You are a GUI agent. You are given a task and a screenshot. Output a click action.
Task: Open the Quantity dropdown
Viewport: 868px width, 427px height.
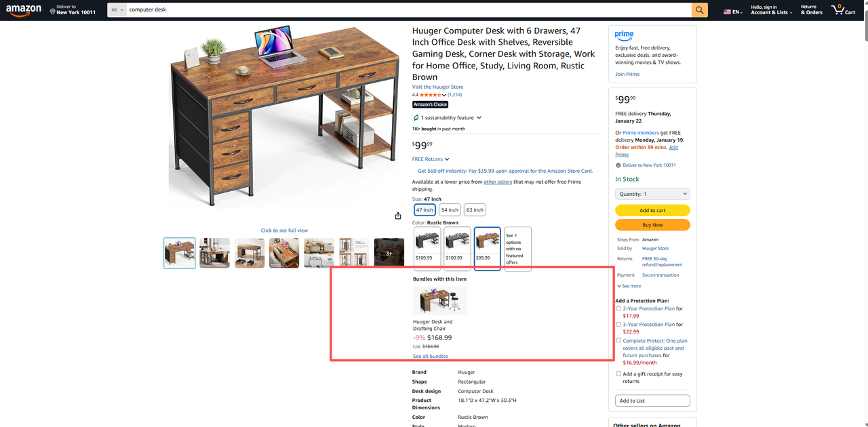[x=652, y=194]
